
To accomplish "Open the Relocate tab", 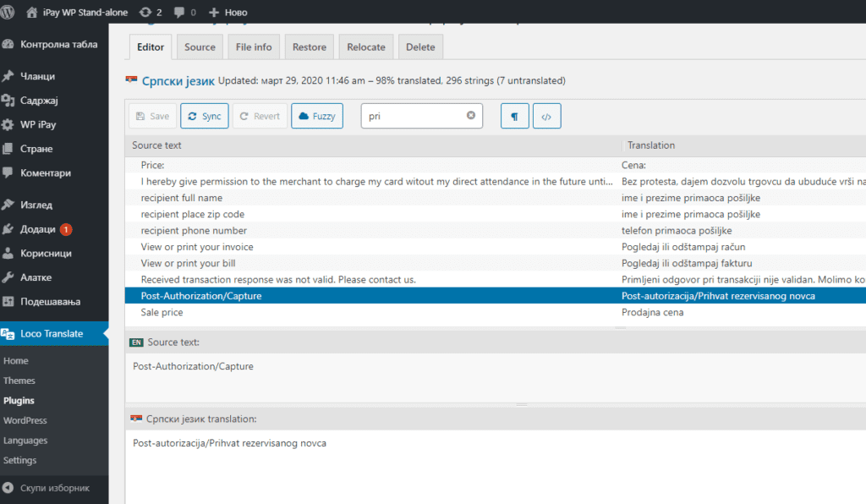I will (366, 47).
